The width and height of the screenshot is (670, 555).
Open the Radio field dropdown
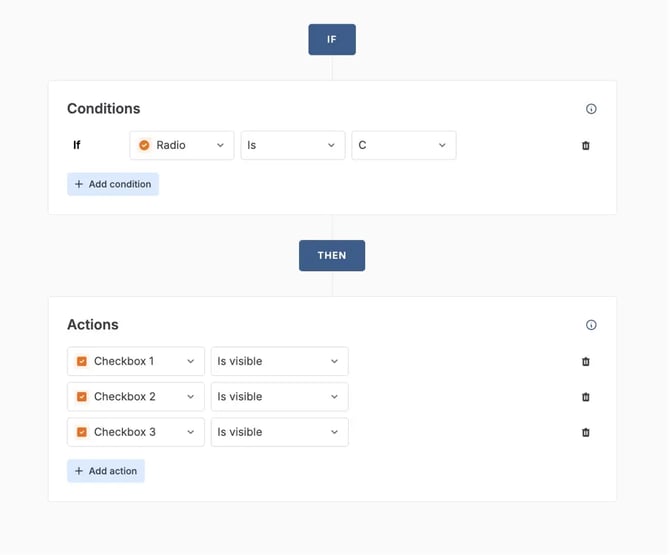182,145
